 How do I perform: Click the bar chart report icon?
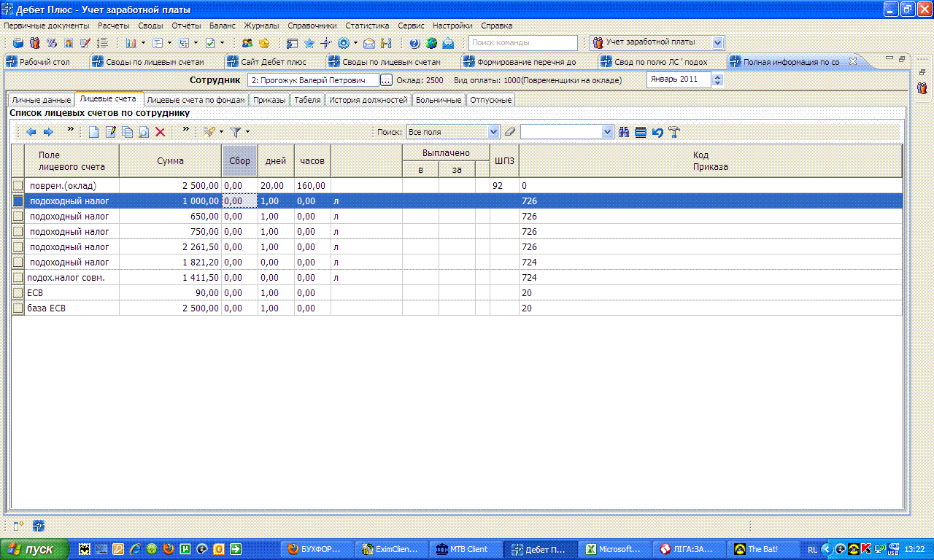pos(131,43)
